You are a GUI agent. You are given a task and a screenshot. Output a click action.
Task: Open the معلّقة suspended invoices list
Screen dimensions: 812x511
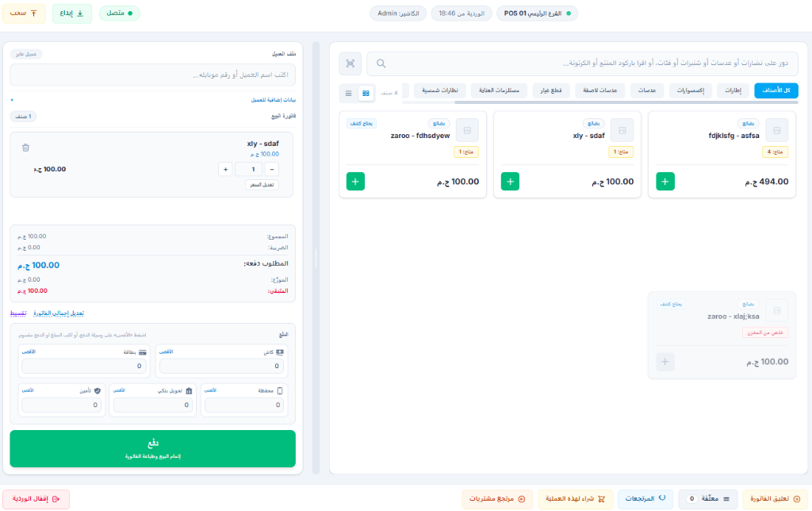708,498
